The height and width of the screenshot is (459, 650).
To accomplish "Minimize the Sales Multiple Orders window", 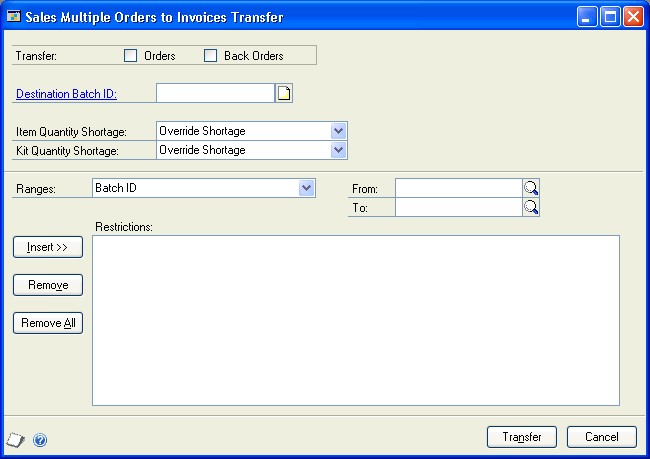I will pos(587,17).
